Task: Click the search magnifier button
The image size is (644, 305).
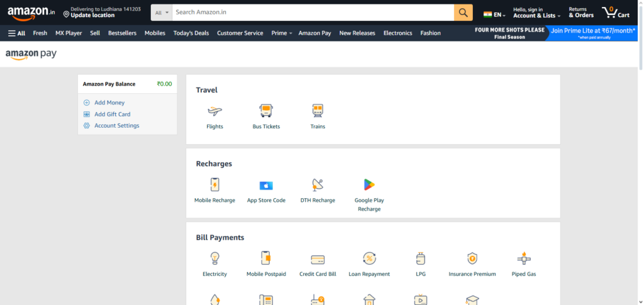Action: point(464,13)
